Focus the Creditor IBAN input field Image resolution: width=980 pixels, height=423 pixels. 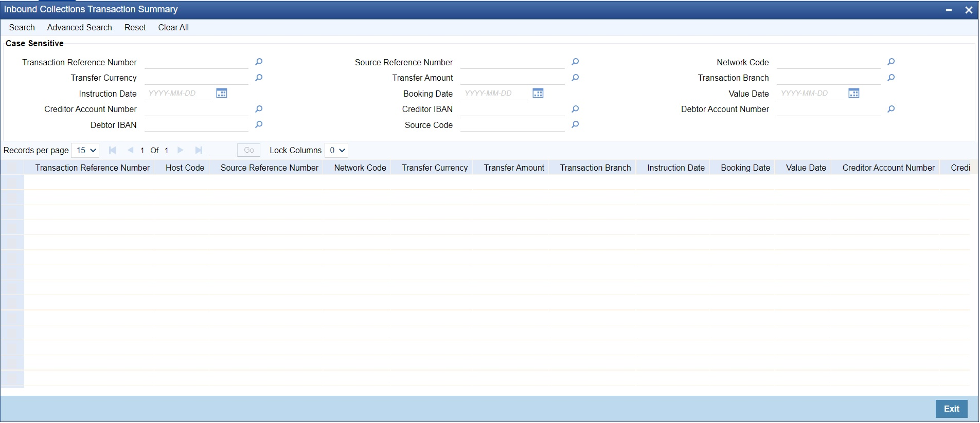click(x=512, y=109)
